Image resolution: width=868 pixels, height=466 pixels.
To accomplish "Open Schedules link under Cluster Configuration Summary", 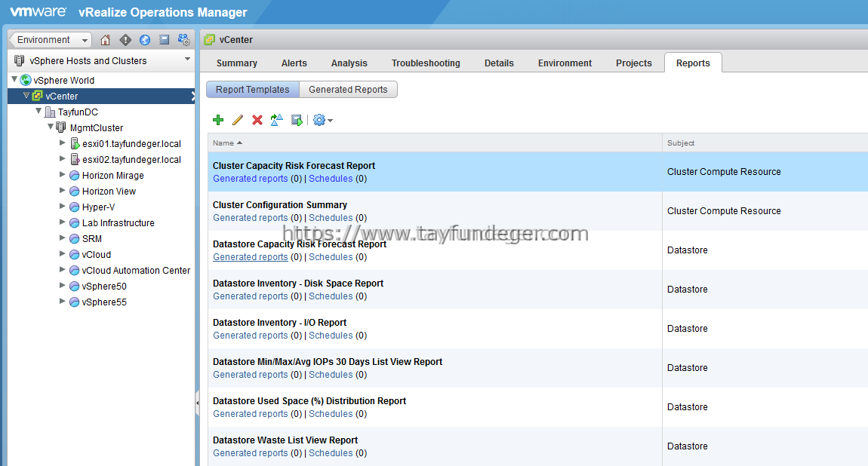I will coord(331,218).
